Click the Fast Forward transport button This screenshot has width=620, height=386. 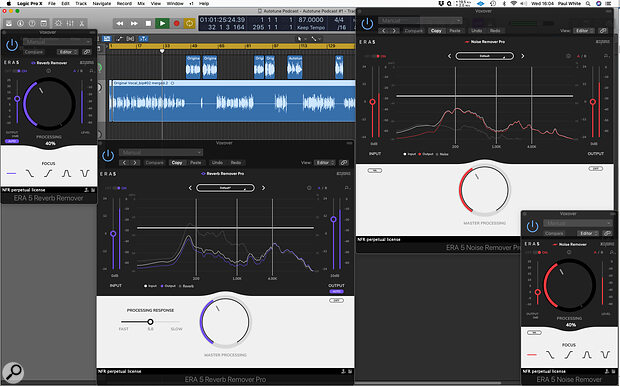pyautogui.click(x=134, y=23)
